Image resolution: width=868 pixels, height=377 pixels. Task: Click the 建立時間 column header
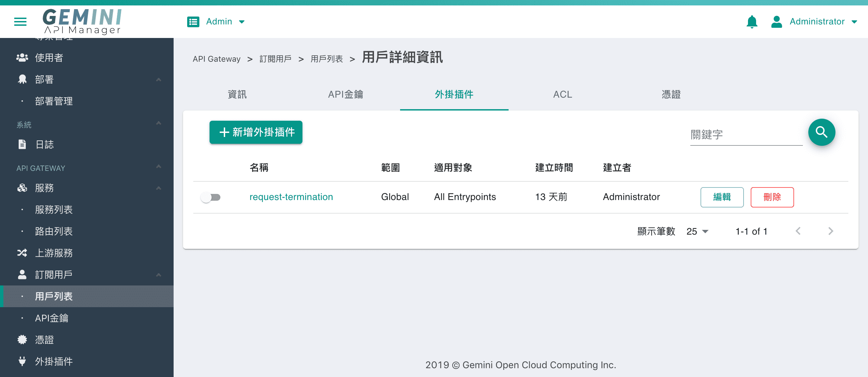point(554,167)
